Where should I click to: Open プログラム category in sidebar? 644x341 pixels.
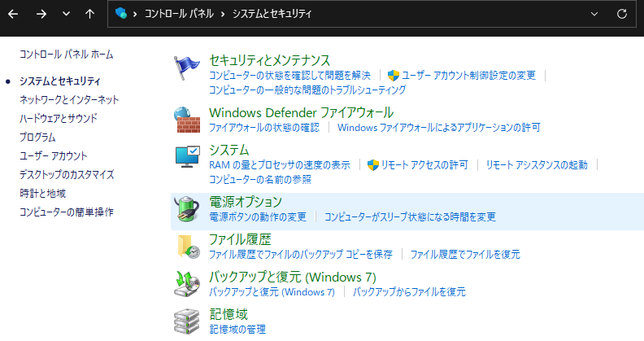pos(37,138)
